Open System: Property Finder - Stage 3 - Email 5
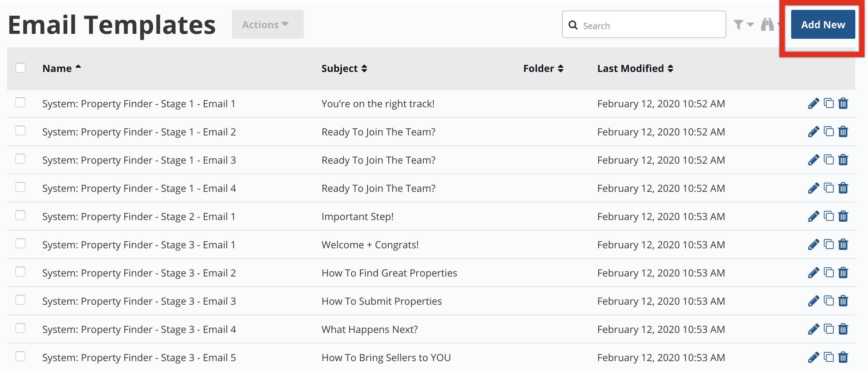Viewport: 868px width, 371px height. (x=139, y=358)
